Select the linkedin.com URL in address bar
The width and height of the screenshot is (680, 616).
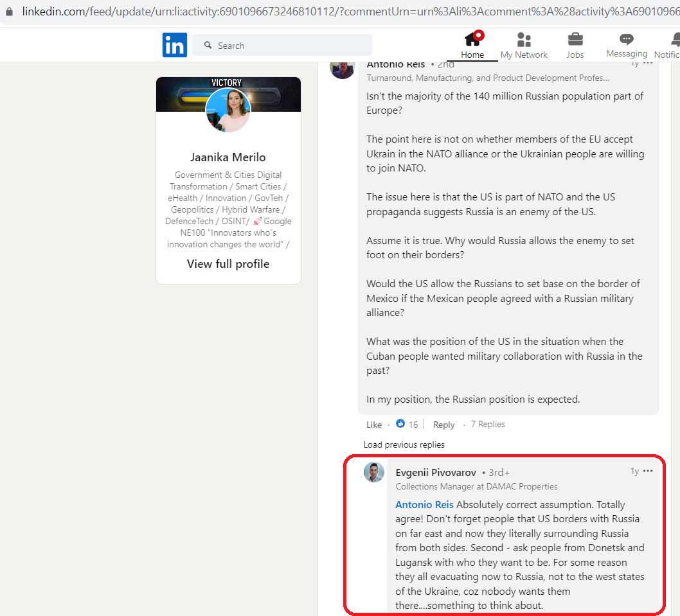click(350, 12)
